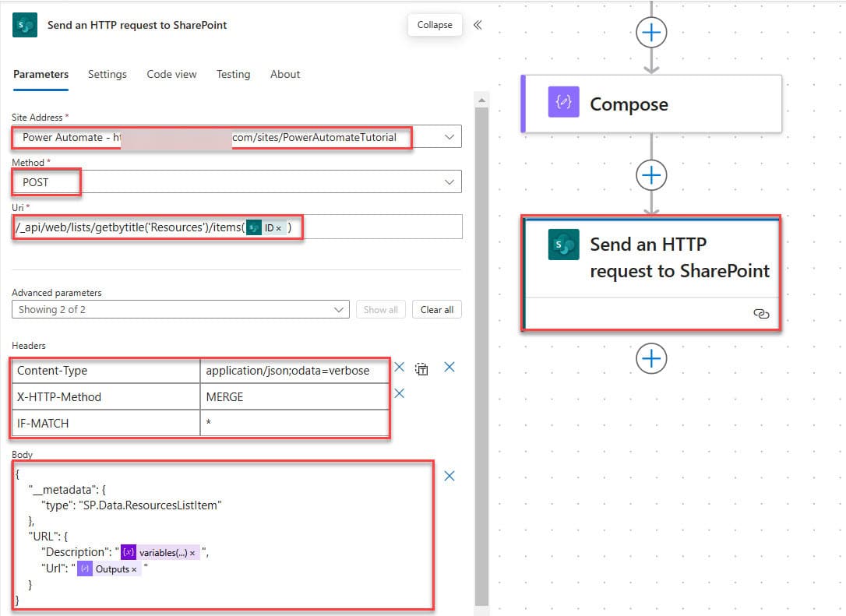Remove the Headers parameter

(x=449, y=368)
